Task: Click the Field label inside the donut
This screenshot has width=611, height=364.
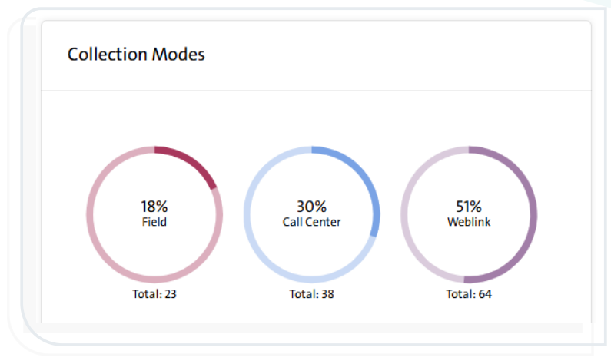Action: pos(154,223)
